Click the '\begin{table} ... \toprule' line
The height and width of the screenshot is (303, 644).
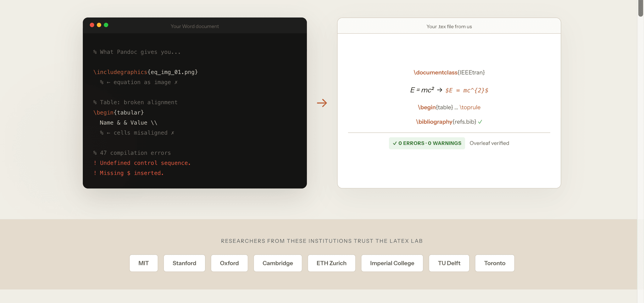[x=449, y=107]
